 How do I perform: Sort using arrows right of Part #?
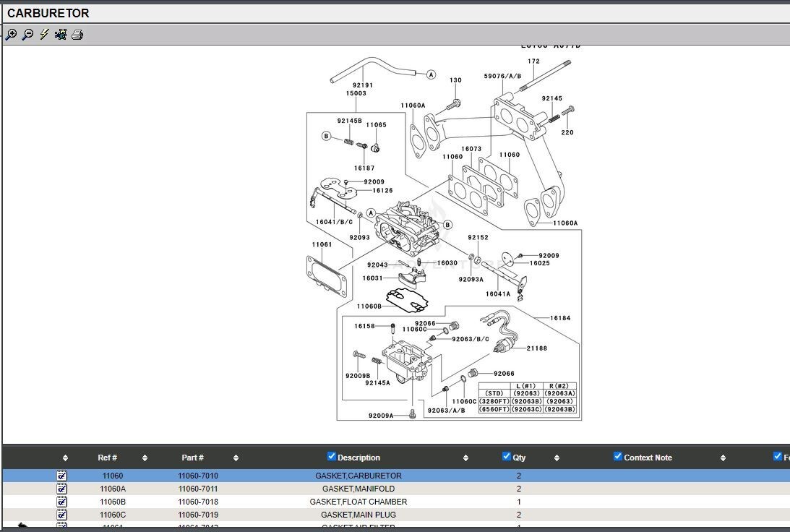(x=236, y=458)
